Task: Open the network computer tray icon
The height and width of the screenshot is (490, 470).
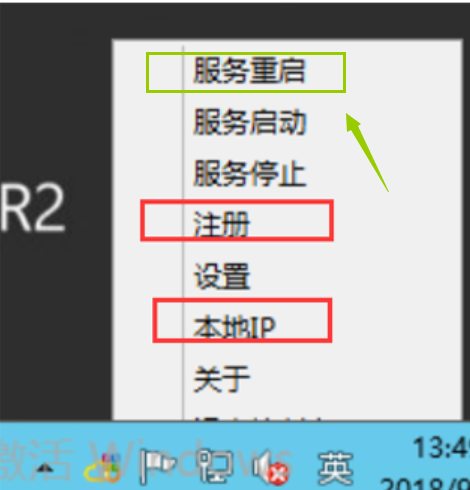Action: pos(213,465)
